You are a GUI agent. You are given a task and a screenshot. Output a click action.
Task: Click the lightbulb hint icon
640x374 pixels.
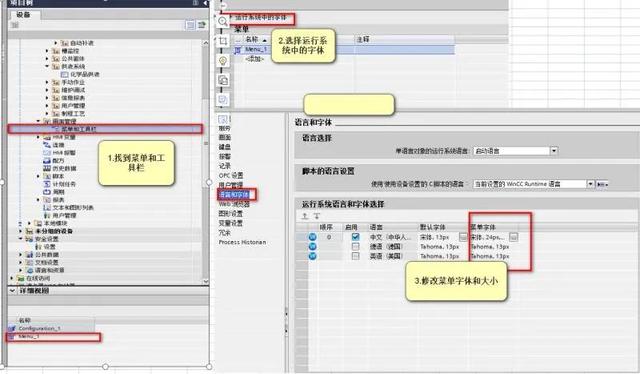pyautogui.click(x=223, y=61)
